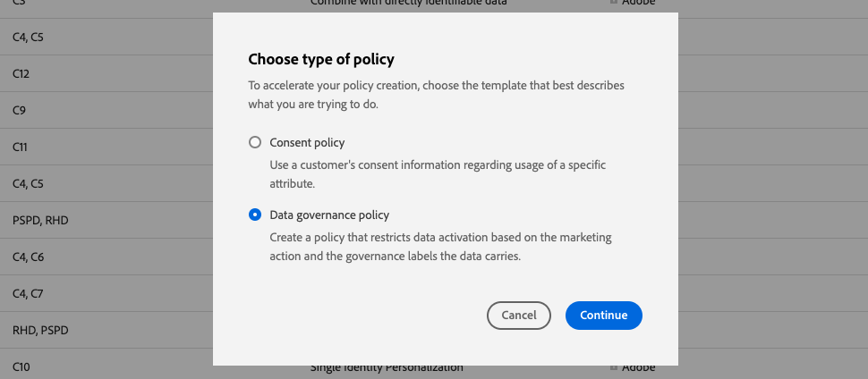
Task: Click the "RHD, PSPD" cell in background table
Action: pyautogui.click(x=40, y=331)
